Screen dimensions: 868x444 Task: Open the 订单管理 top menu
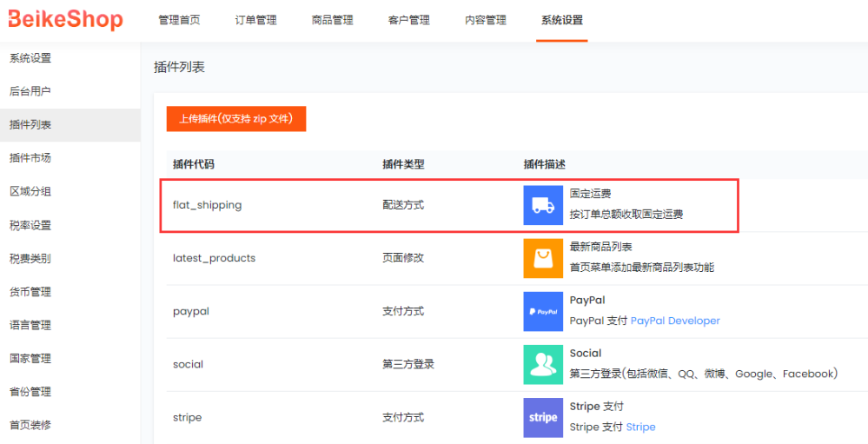click(255, 21)
